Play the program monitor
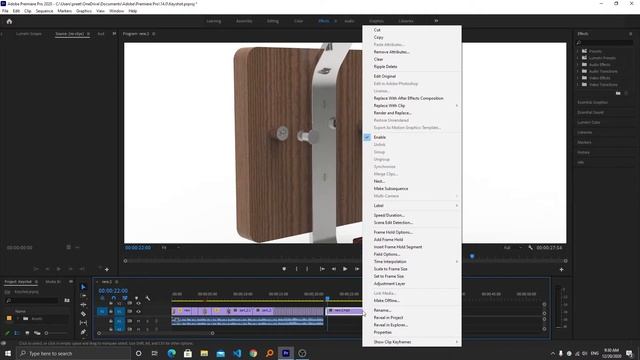The image size is (640, 360). click(345, 269)
